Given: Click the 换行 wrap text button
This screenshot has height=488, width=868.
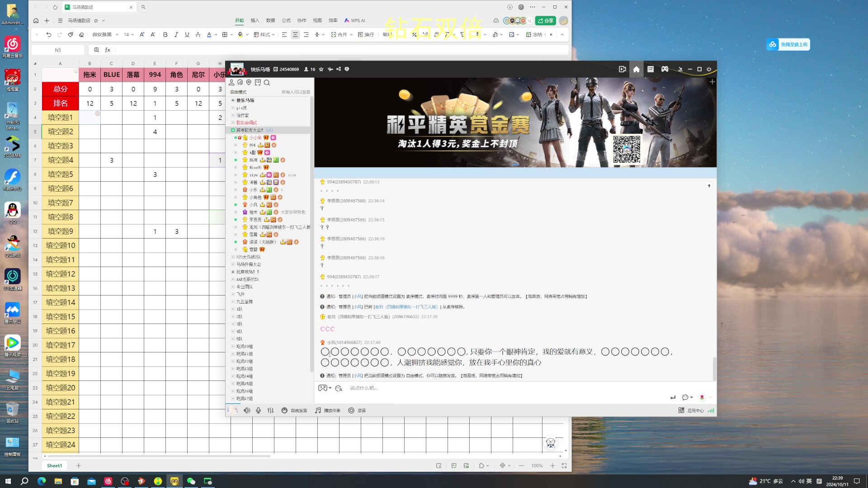Looking at the screenshot, I should click(x=366, y=35).
